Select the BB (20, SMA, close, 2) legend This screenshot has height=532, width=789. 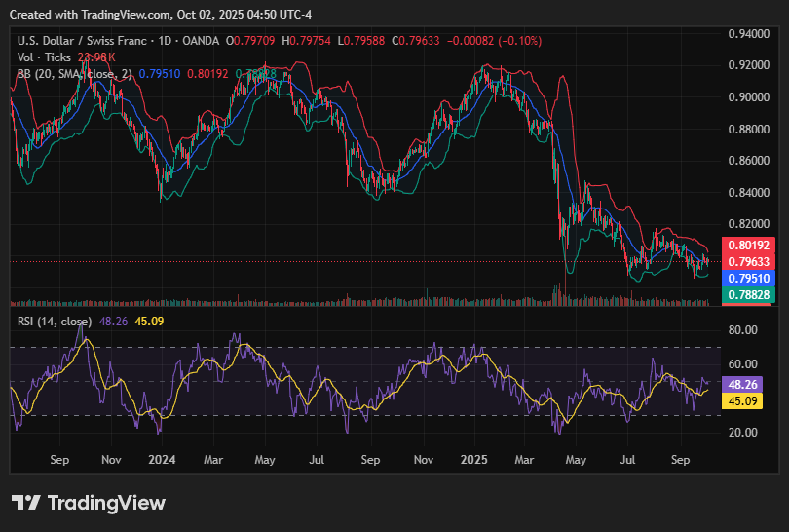pyautogui.click(x=75, y=74)
